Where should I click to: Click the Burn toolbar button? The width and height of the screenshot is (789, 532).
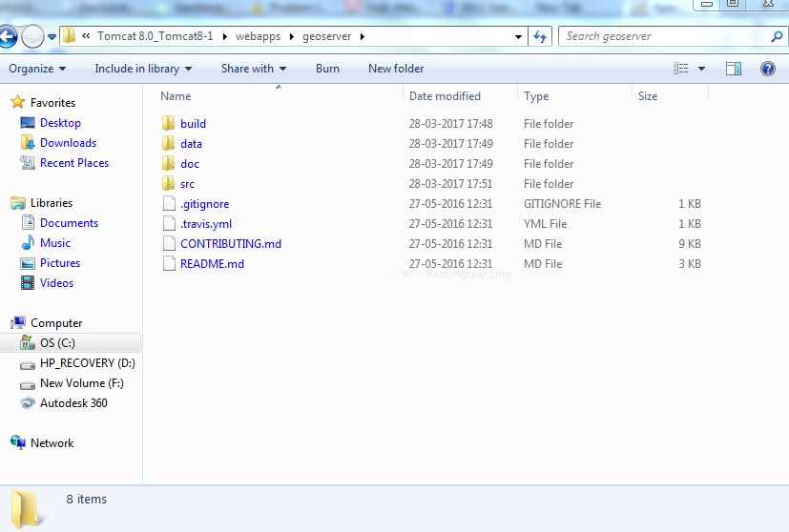click(327, 69)
